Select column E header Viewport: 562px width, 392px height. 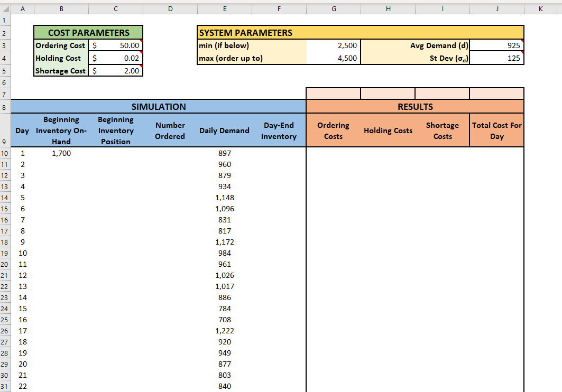pos(225,8)
